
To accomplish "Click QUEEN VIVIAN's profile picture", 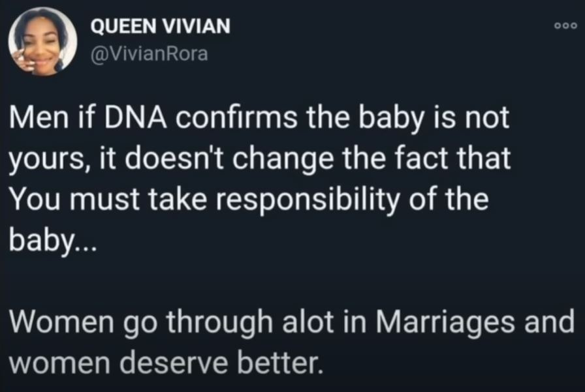I will [x=42, y=42].
